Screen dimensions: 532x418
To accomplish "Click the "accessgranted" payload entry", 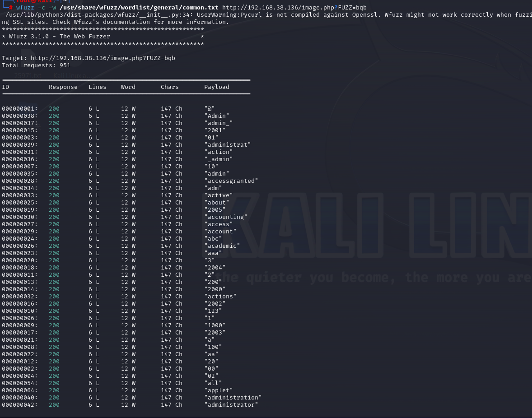I will 231,181.
